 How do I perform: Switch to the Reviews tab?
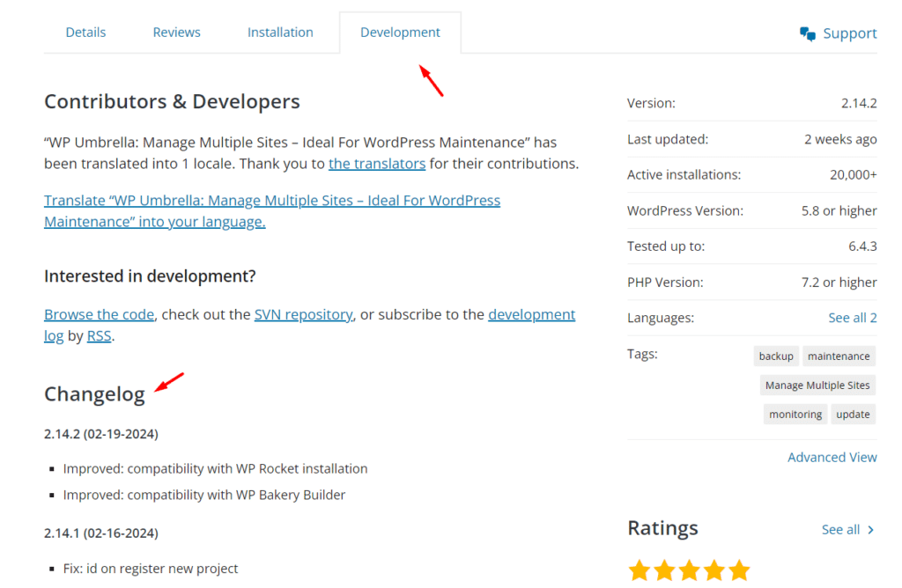pos(176,33)
